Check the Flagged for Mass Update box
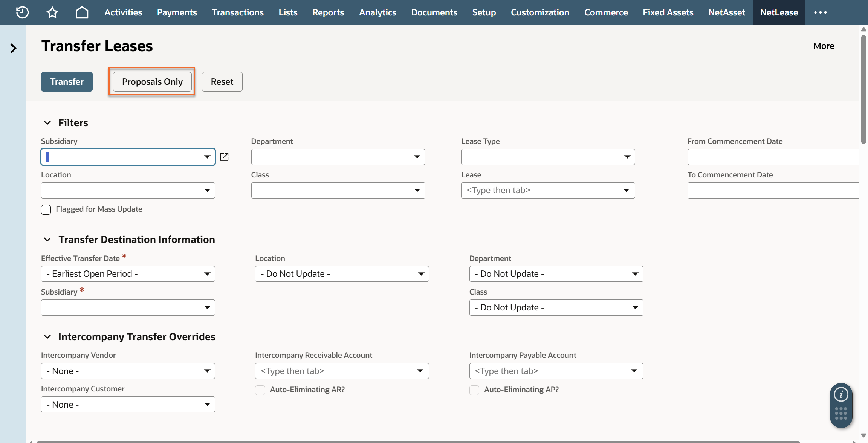Screen dimensions: 868x443 (46, 210)
